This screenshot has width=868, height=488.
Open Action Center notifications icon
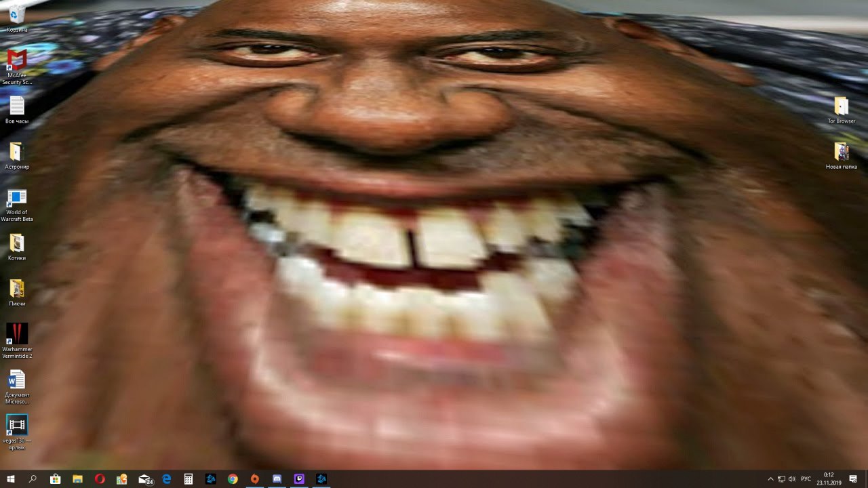(853, 479)
